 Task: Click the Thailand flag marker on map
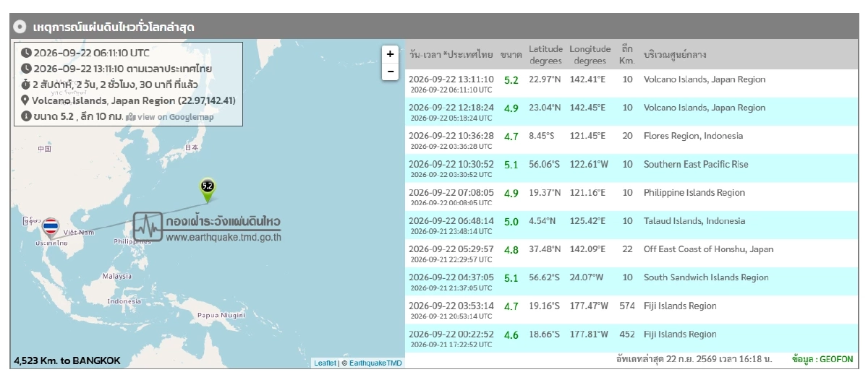[x=50, y=230]
